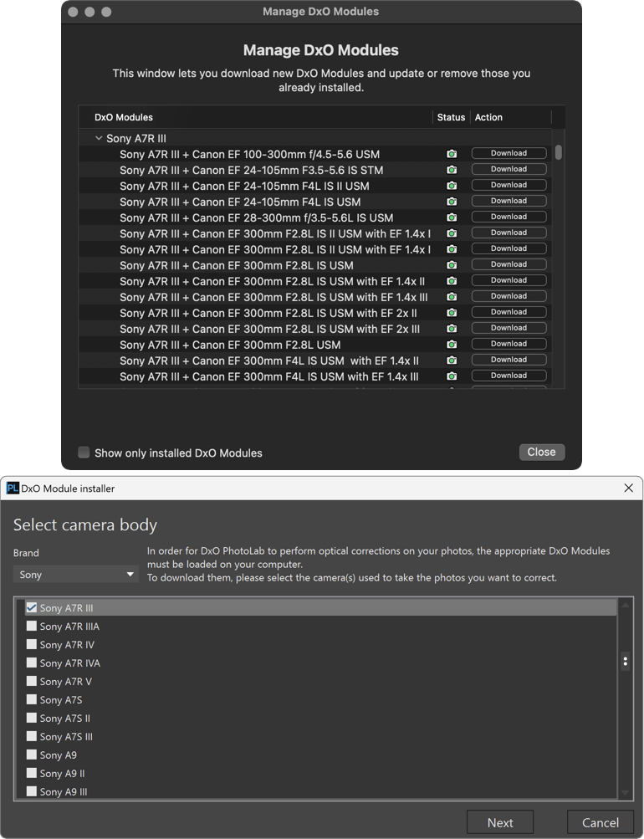Tick the Sony A7S III checkbox
This screenshot has height=839, width=644.
[32, 736]
